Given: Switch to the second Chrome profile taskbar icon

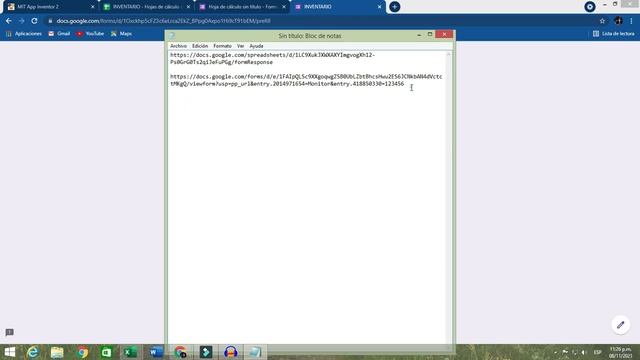Looking at the screenshot, I should point(180,352).
